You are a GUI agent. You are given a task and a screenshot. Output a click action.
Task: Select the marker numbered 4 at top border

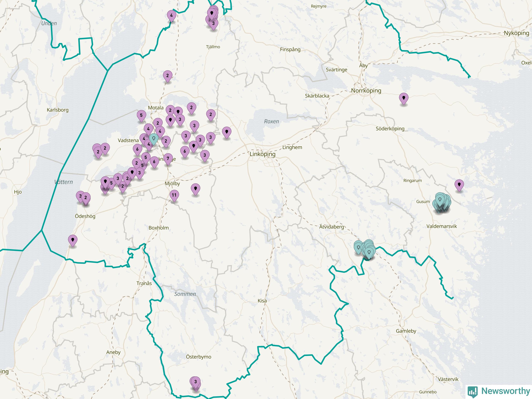[x=171, y=16]
